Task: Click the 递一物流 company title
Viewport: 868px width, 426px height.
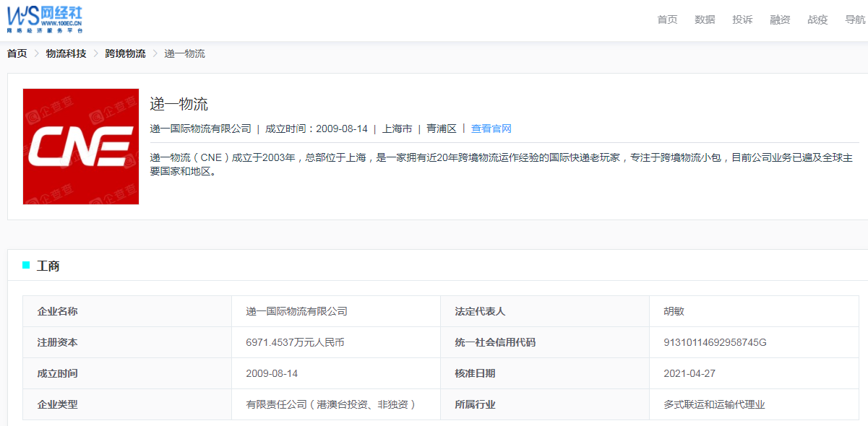Action: (x=179, y=104)
